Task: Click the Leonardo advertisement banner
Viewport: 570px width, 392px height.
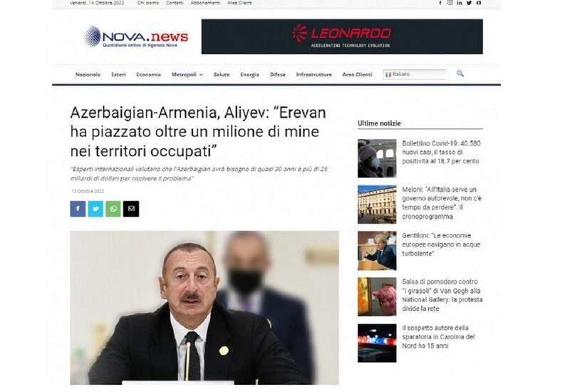Action: [342, 37]
